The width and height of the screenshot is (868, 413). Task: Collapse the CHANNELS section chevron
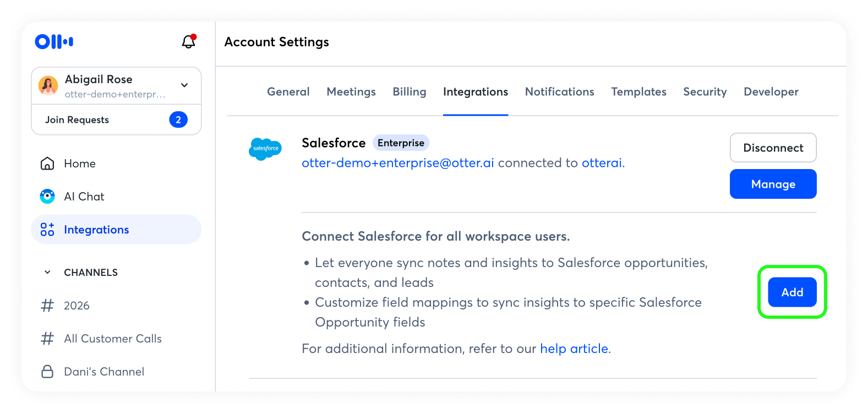click(x=47, y=273)
